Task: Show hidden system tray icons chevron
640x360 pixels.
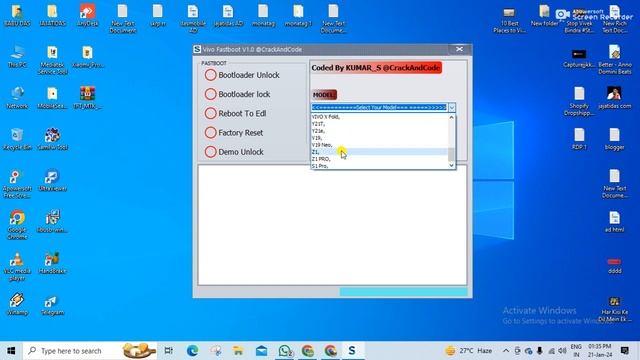Action: [x=506, y=351]
